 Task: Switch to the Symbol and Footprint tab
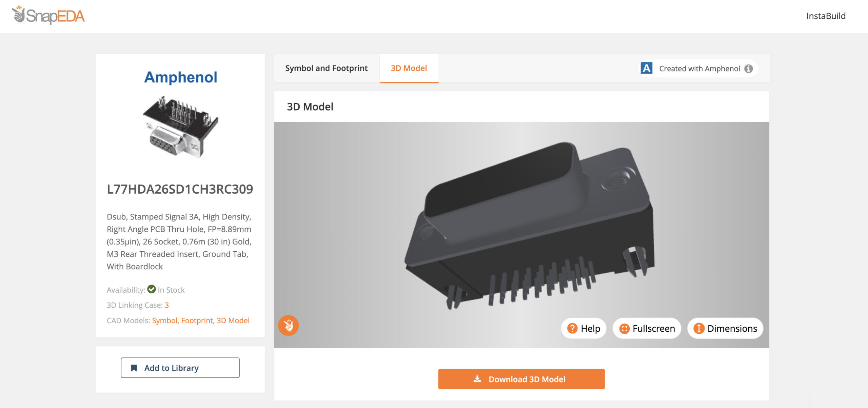coord(326,68)
